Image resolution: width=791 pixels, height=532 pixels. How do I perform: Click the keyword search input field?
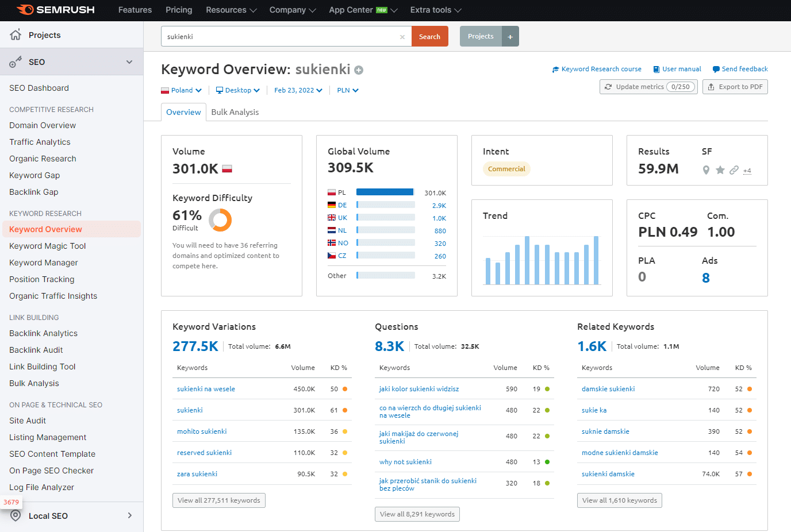click(281, 37)
